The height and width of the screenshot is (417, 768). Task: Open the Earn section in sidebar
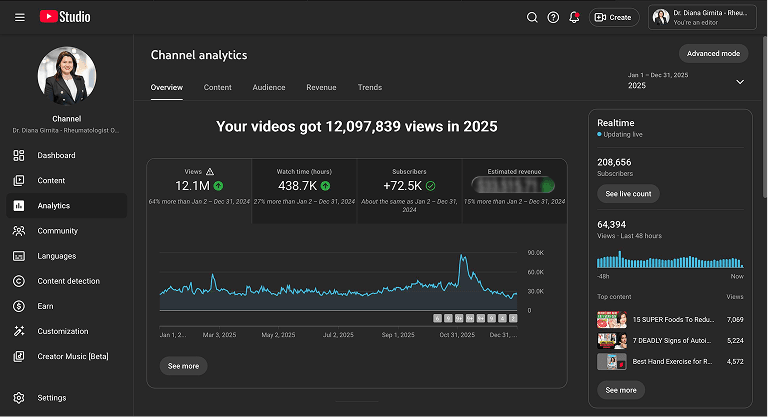point(45,306)
